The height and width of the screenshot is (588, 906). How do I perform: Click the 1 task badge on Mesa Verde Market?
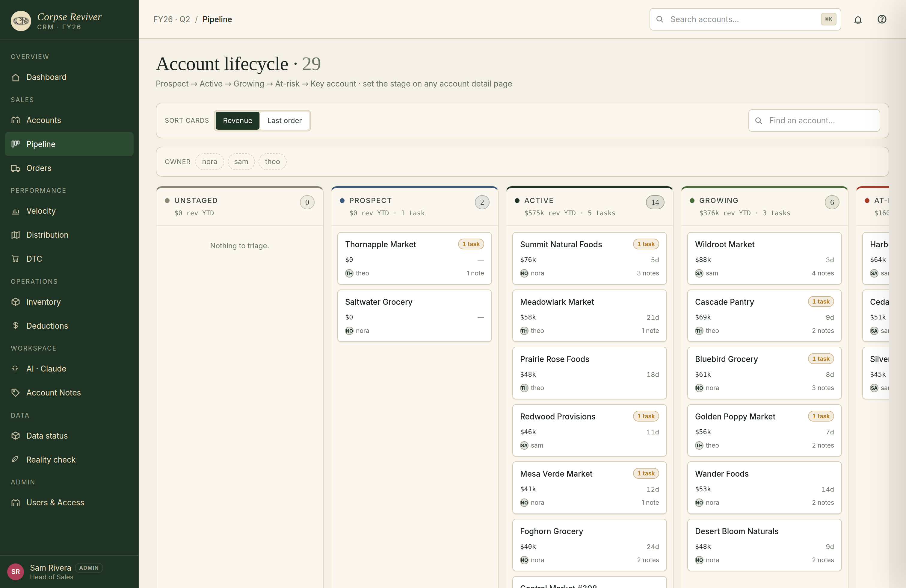[646, 474]
